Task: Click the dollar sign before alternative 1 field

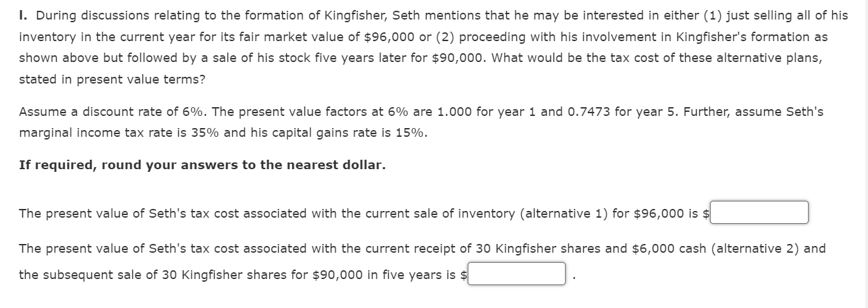Action: pyautogui.click(x=707, y=214)
